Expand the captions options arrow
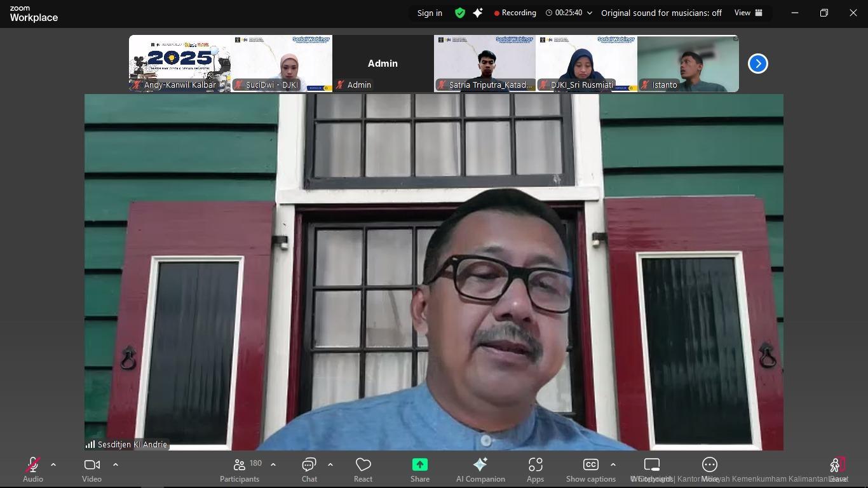 [x=613, y=464]
